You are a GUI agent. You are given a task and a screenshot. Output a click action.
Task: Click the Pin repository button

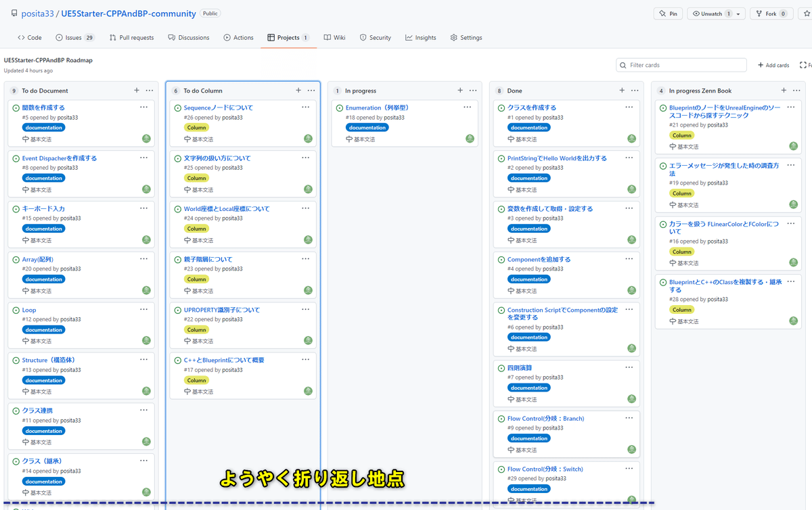(x=668, y=14)
